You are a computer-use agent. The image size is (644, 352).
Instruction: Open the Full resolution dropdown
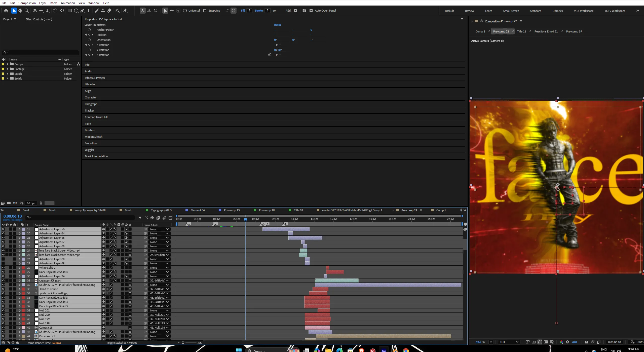[x=509, y=342]
